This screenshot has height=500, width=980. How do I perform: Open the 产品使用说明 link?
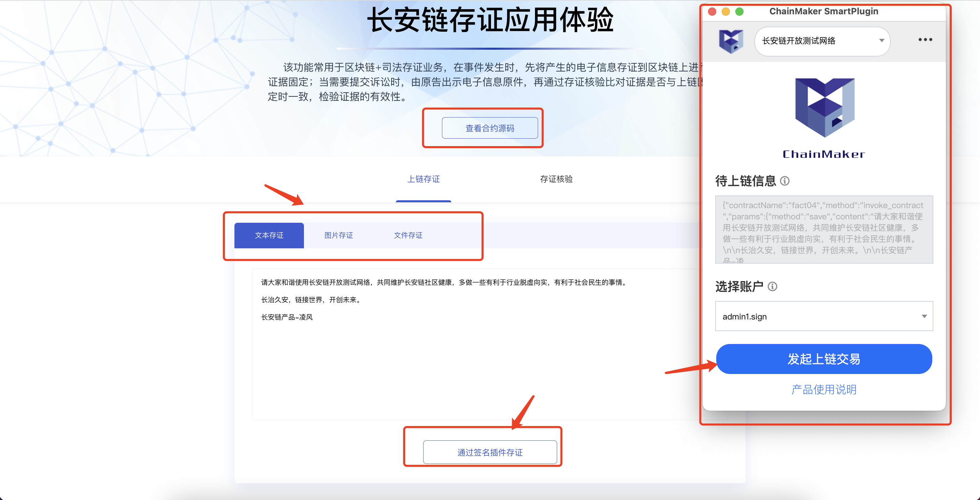824,389
